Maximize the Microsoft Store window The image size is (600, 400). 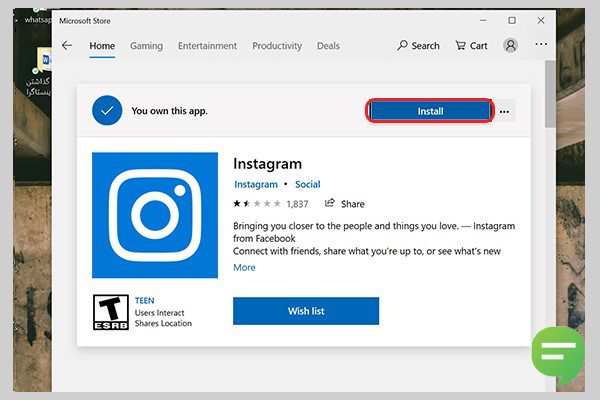512,20
